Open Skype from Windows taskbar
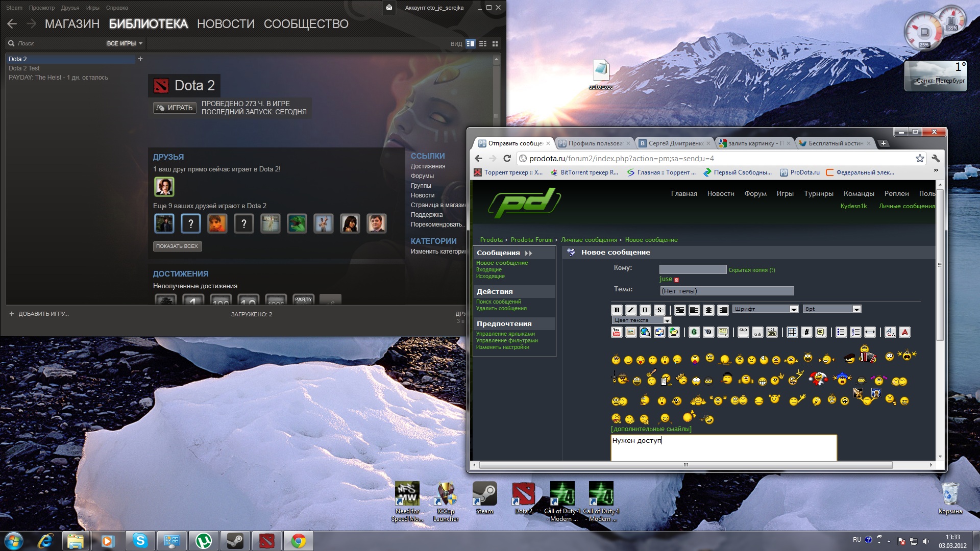 [140, 540]
